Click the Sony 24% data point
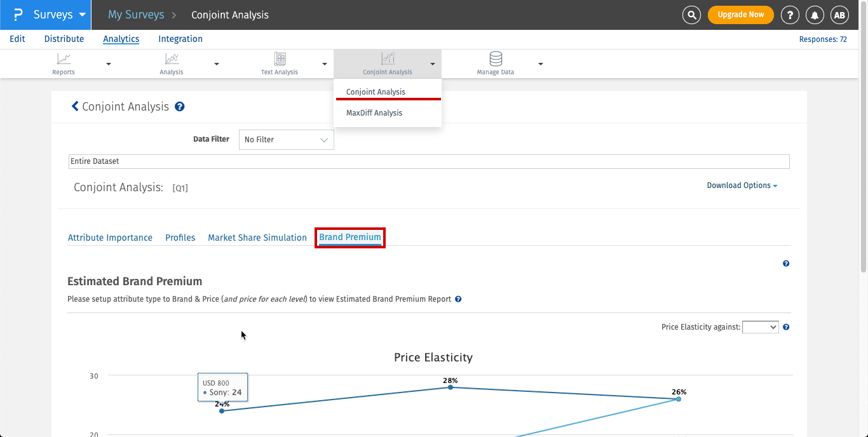Screen dimensions: 868x437 point(222,411)
